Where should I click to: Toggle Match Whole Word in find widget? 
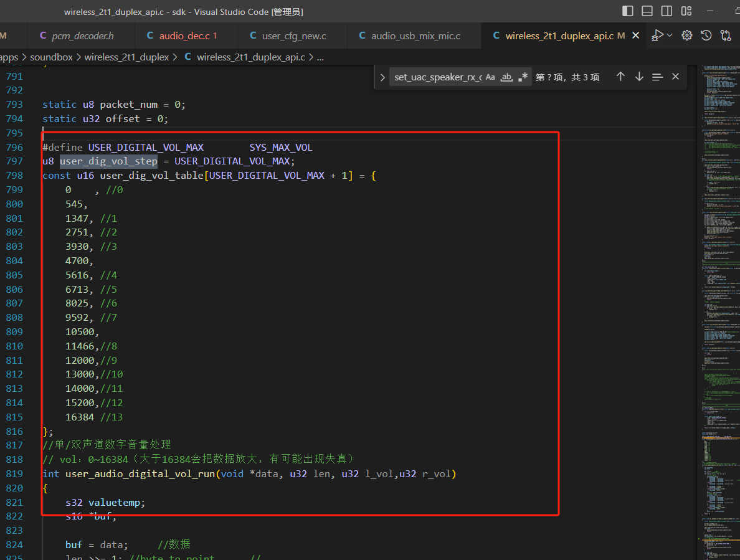(506, 77)
